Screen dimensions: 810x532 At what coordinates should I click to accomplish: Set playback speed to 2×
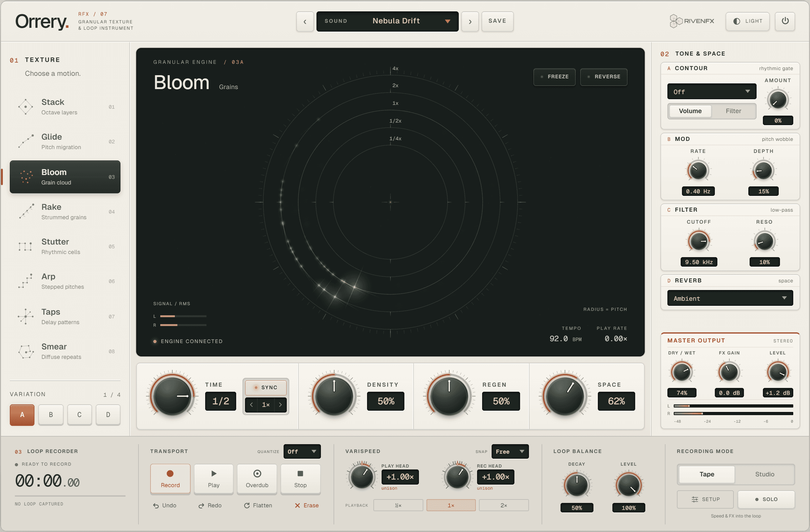(x=504, y=505)
